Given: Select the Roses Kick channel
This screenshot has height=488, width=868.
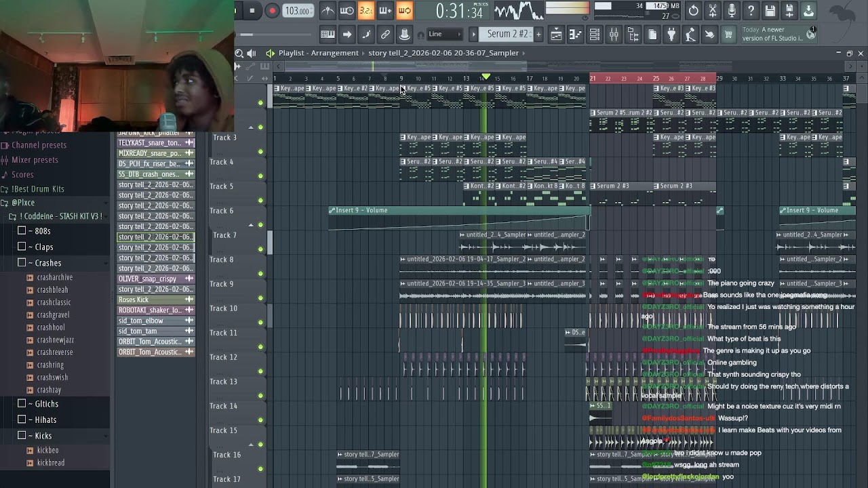Looking at the screenshot, I should [156, 300].
